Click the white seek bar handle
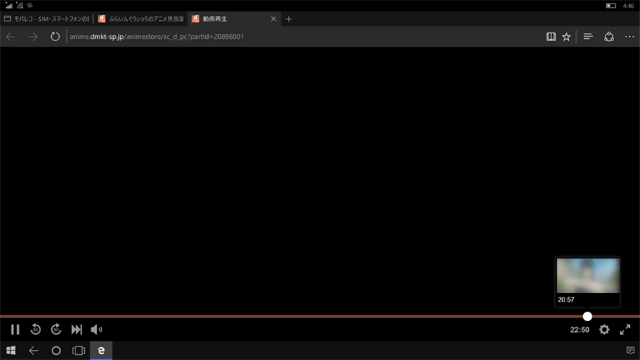Image resolution: width=640 pixels, height=360 pixels. coord(587,316)
